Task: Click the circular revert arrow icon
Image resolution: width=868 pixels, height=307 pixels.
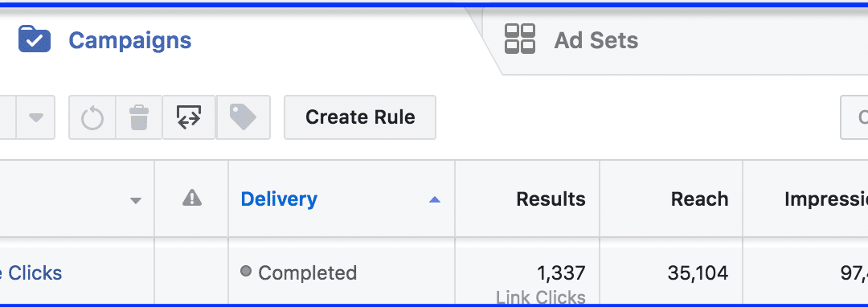Action: point(92,117)
